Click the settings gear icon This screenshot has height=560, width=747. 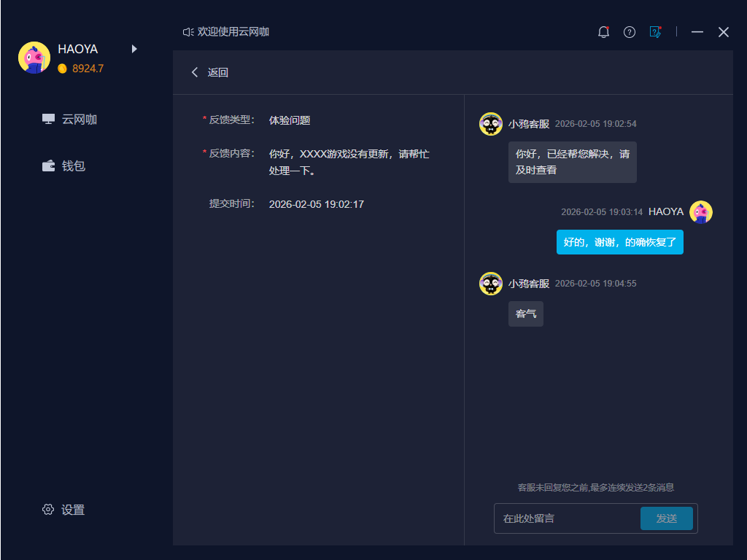pos(48,510)
